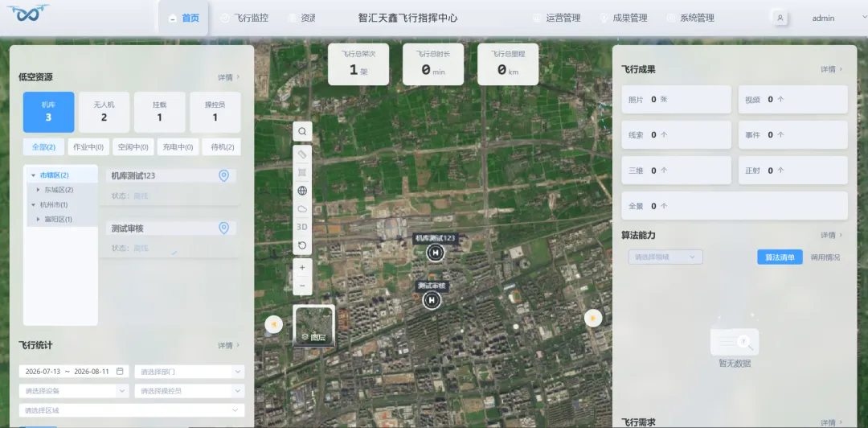Open the 运营管理 menu
868x428 pixels.
tap(556, 18)
